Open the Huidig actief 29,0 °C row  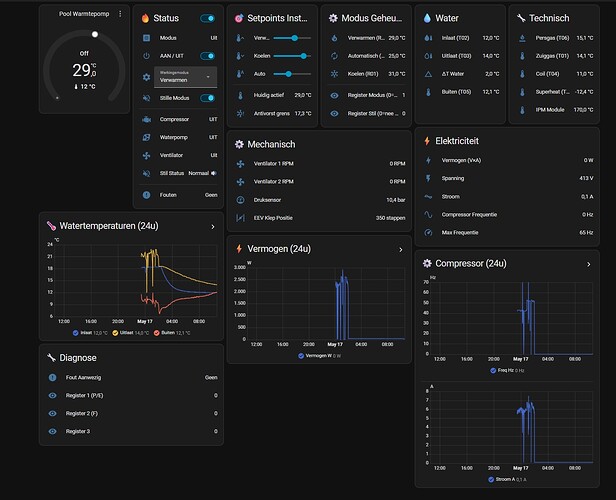coord(273,95)
